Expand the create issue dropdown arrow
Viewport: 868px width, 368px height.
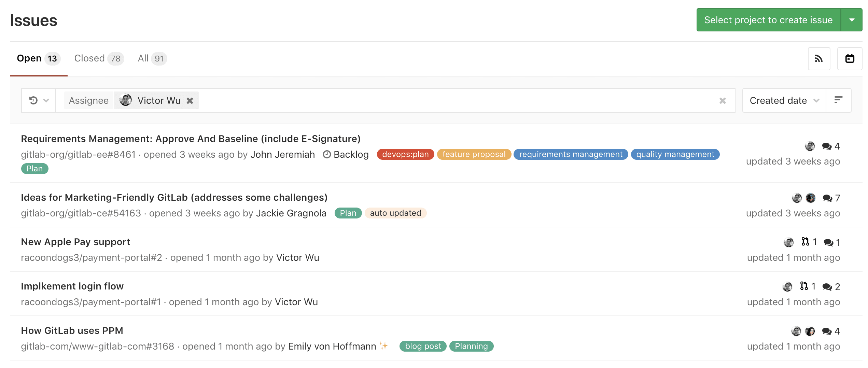[x=851, y=20]
